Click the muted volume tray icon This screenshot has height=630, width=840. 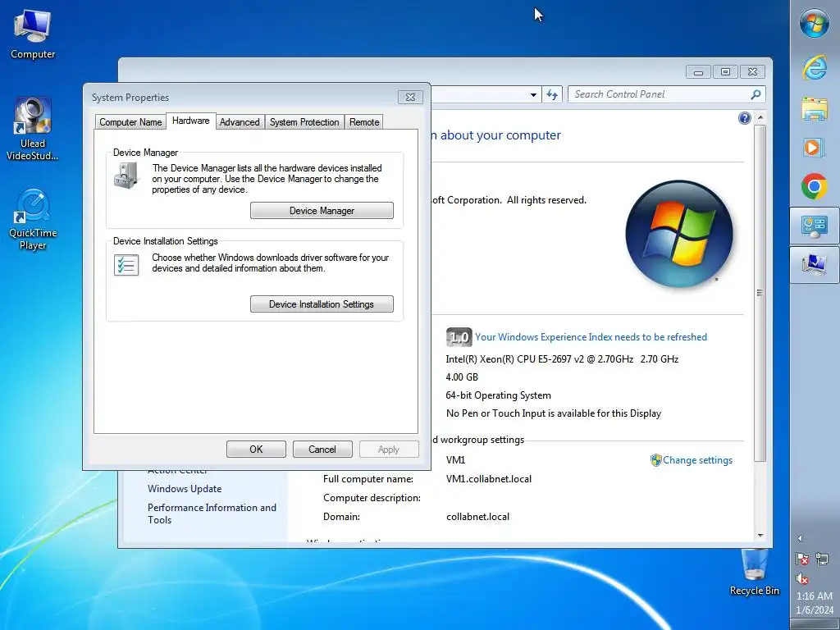click(x=802, y=578)
